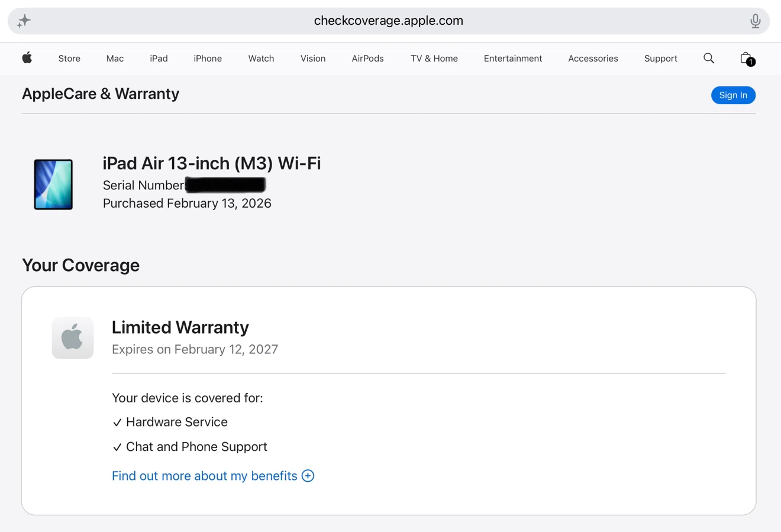Open the iPhone menu
781x532 pixels.
[x=208, y=58]
